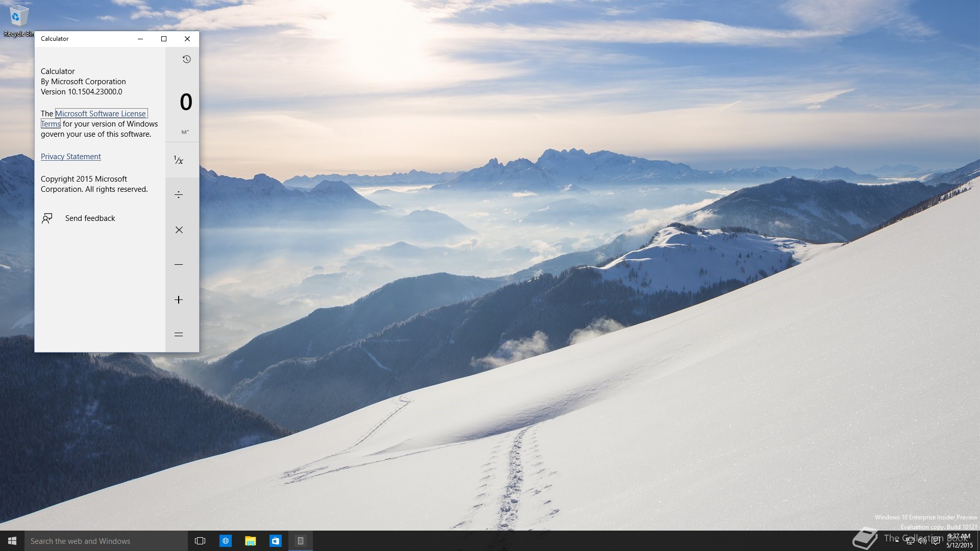Open the volume speaker tray icon
This screenshot has height=551, width=980.
pos(922,541)
